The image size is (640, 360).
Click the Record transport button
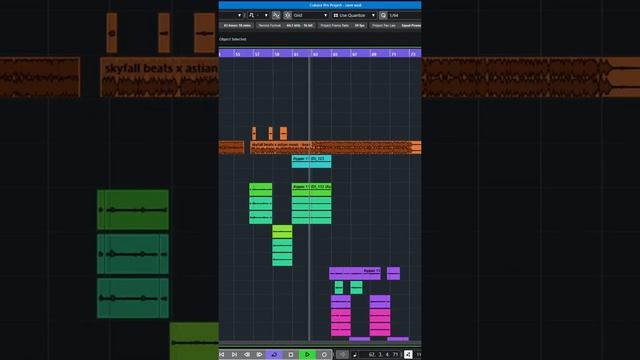(324, 355)
